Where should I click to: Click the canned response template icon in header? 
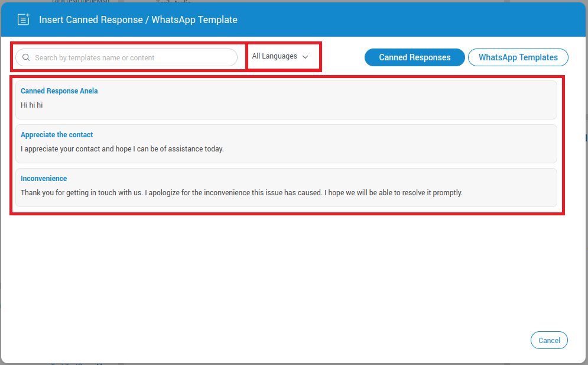24,20
